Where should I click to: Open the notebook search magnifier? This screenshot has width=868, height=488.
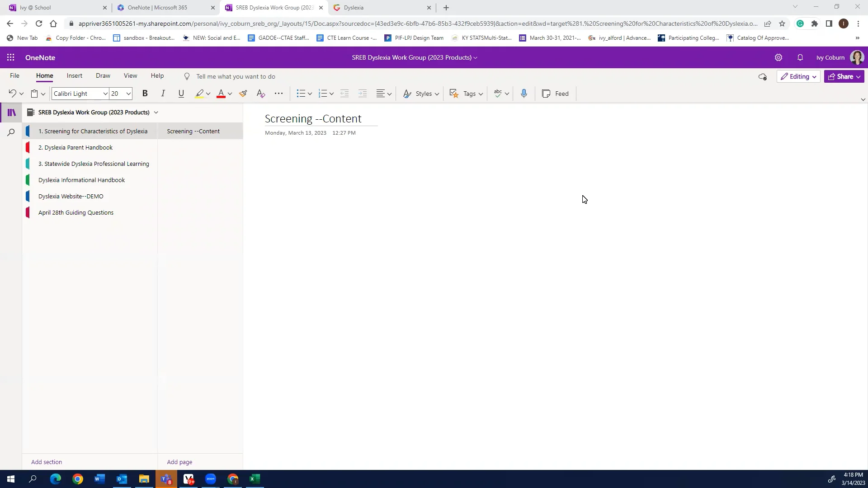11,132
